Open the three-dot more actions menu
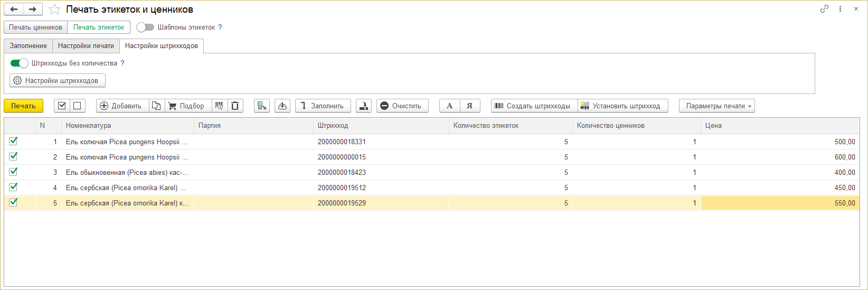The width and height of the screenshot is (868, 290). pos(840,9)
